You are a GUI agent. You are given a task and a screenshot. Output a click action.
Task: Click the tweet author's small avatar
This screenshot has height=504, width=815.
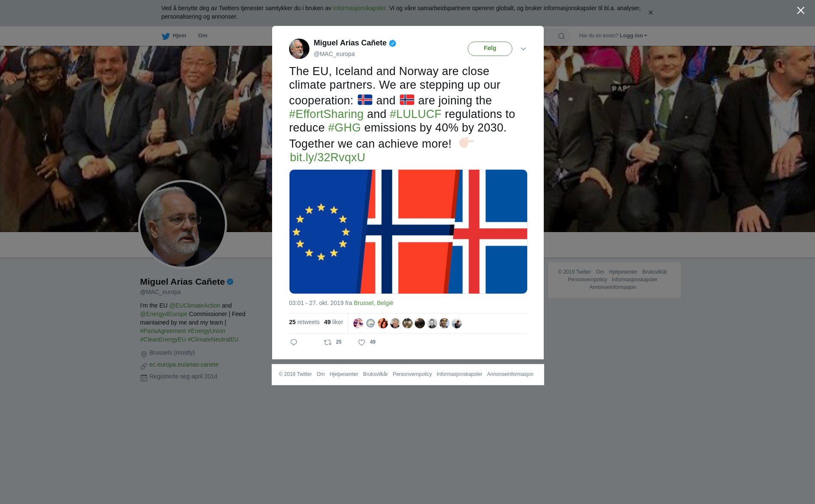click(299, 49)
